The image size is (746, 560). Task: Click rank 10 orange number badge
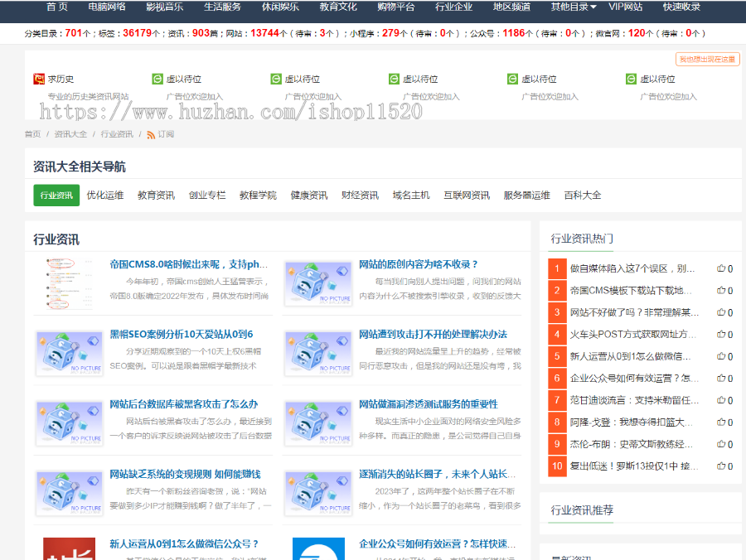pyautogui.click(x=557, y=466)
